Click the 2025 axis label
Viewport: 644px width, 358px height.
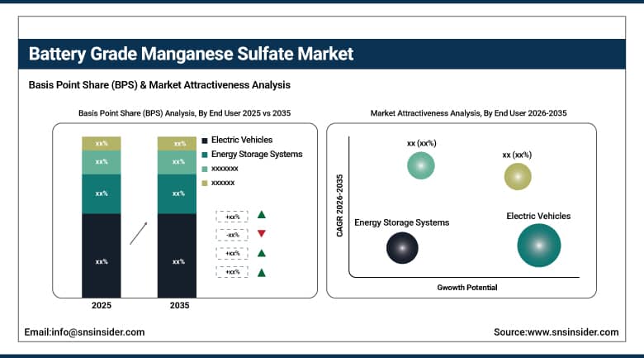[102, 305]
